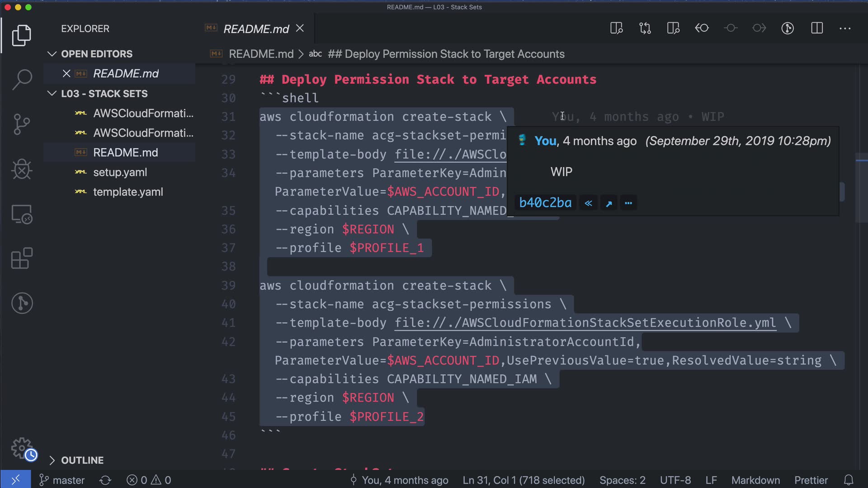Screen dimensions: 868x488
Task: Open the Search view in activity bar
Action: (x=22, y=80)
